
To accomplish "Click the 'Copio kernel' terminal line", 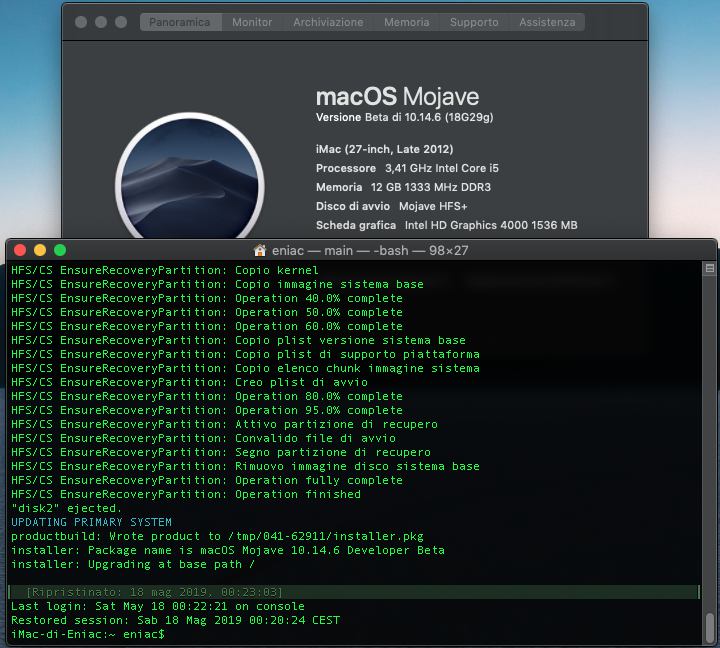I will pos(165,270).
